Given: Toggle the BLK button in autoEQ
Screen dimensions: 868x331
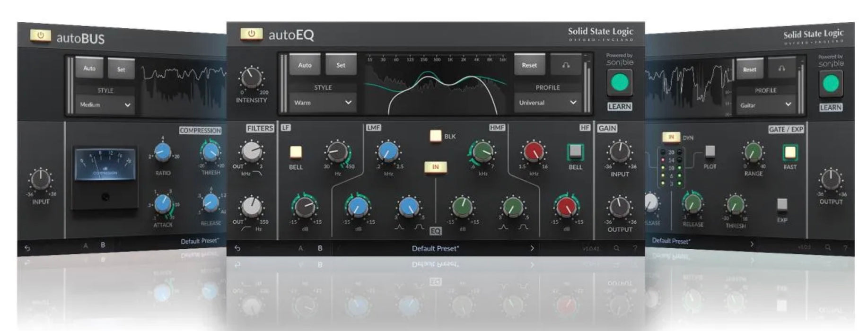Looking at the screenshot, I should [x=436, y=136].
